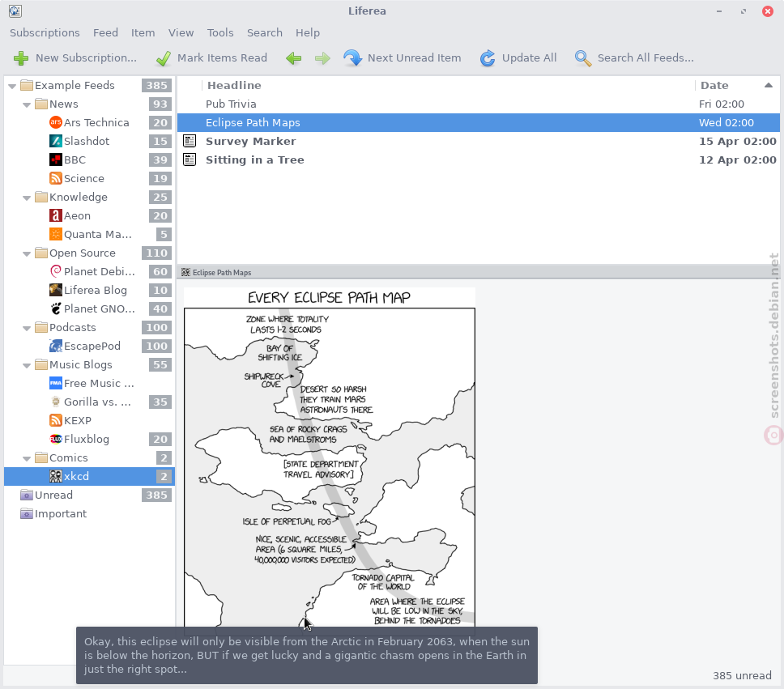784x689 pixels.
Task: Click the BBC feed icon
Action: [x=56, y=159]
